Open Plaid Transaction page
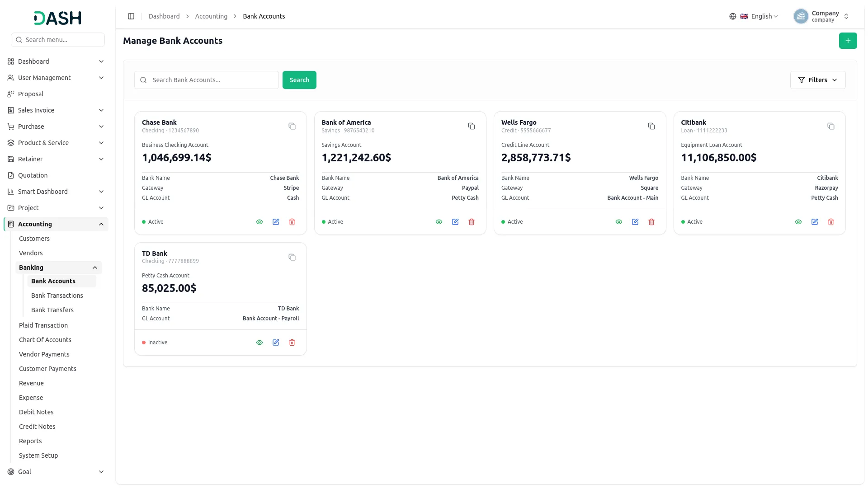 [43, 325]
